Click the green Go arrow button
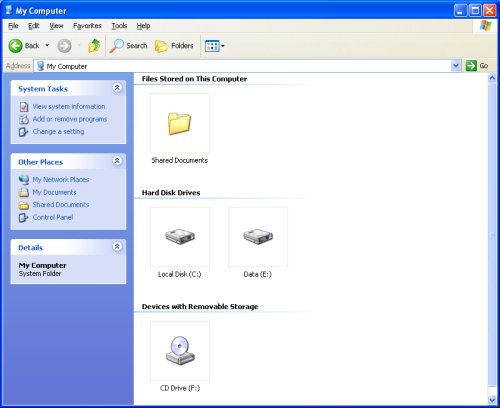 point(471,66)
